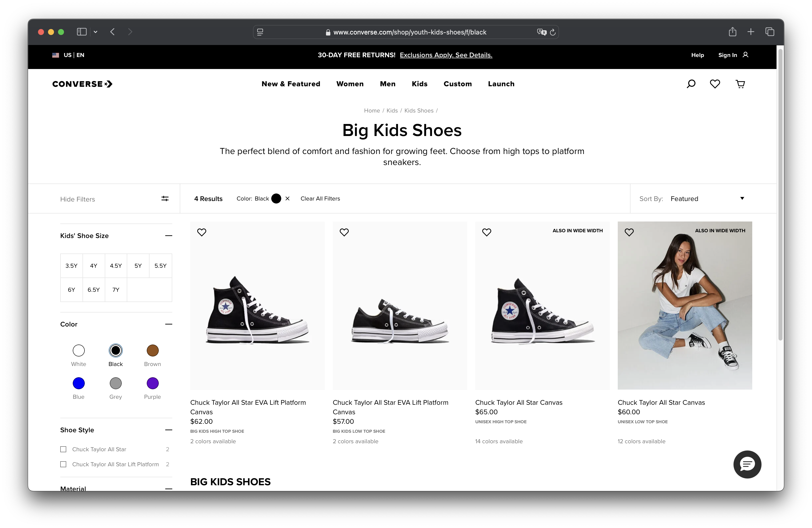Open the shopping cart icon
Viewport: 812px width, 528px height.
[740, 84]
